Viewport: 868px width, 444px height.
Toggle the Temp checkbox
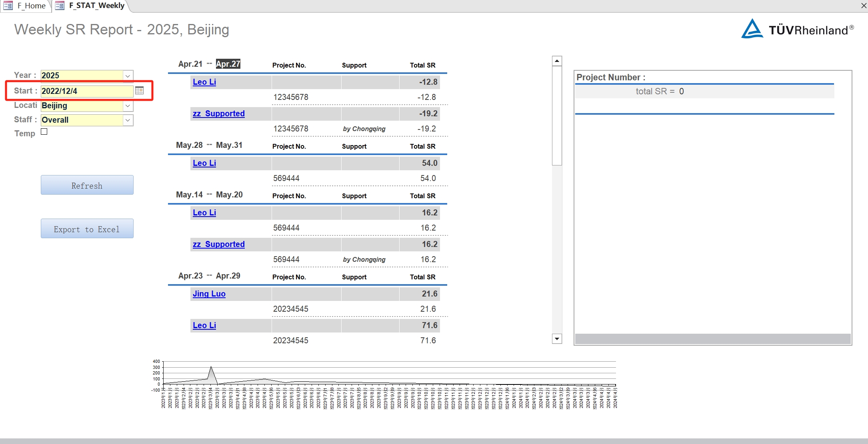[44, 131]
